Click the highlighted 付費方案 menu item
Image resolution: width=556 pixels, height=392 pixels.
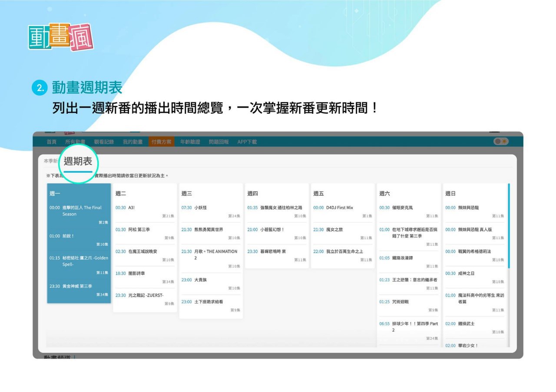(x=161, y=142)
